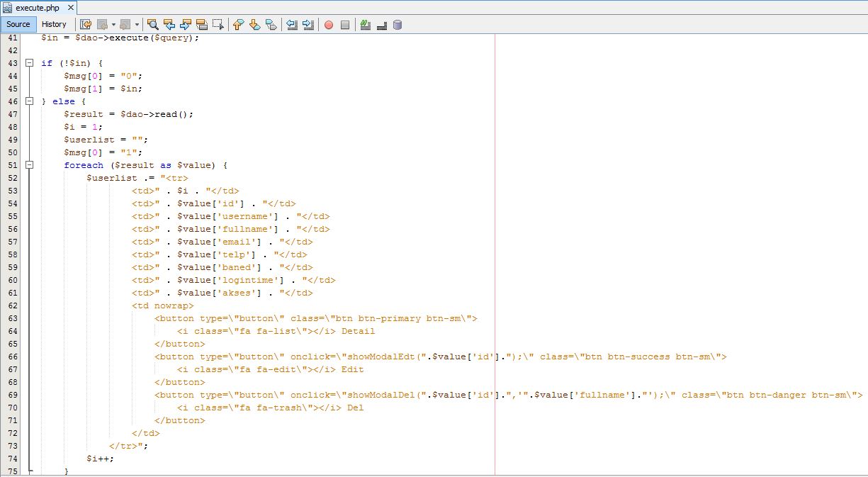Click Find Next Occurrence icon
Screen dimensions: 868x477
tap(185, 24)
